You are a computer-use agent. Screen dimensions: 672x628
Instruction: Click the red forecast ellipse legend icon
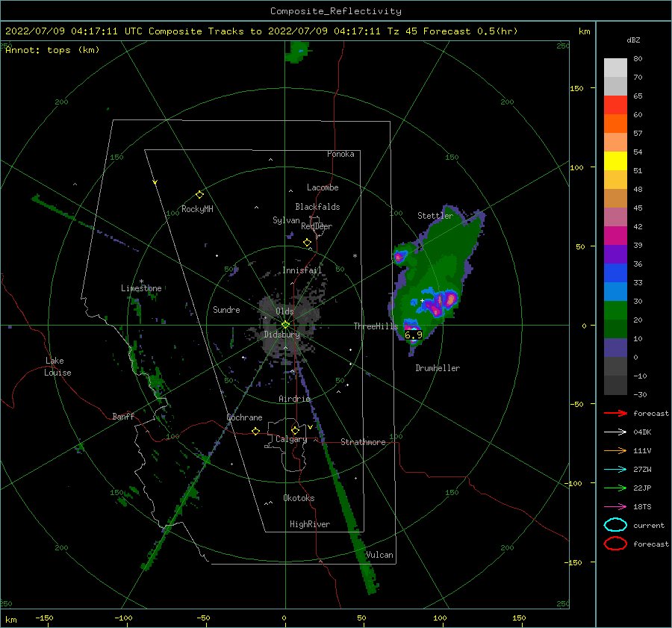click(615, 544)
